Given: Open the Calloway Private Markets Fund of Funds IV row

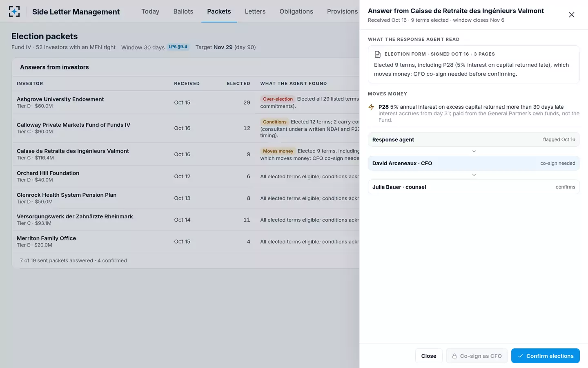Looking at the screenshot, I should [x=186, y=128].
